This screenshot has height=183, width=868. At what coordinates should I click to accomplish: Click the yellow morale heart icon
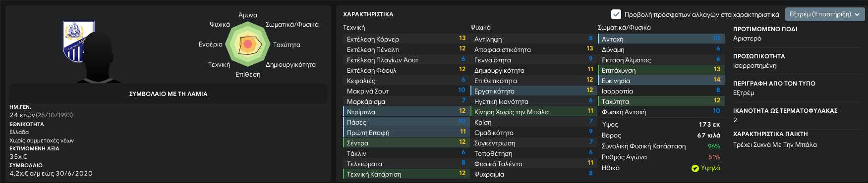pos(695,168)
